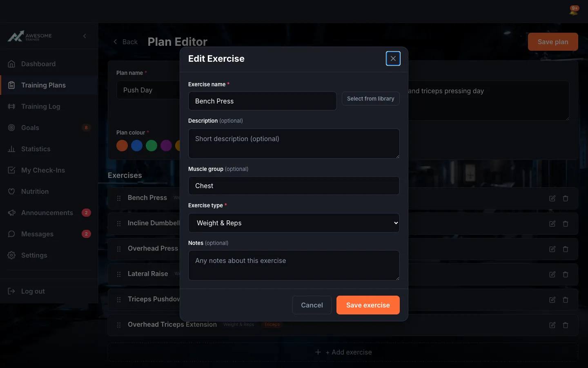Go to Nutrition section
The image size is (588, 368).
[x=49, y=191]
